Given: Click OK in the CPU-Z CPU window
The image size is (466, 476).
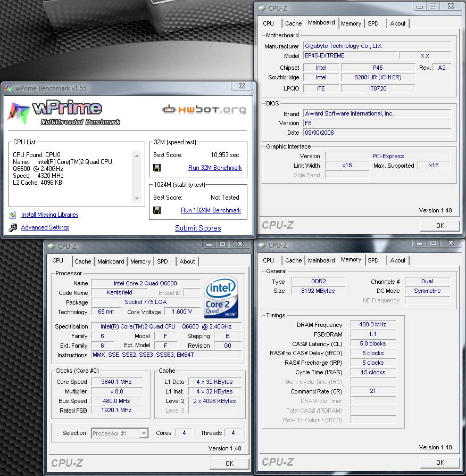Looking at the screenshot, I should coord(229,464).
